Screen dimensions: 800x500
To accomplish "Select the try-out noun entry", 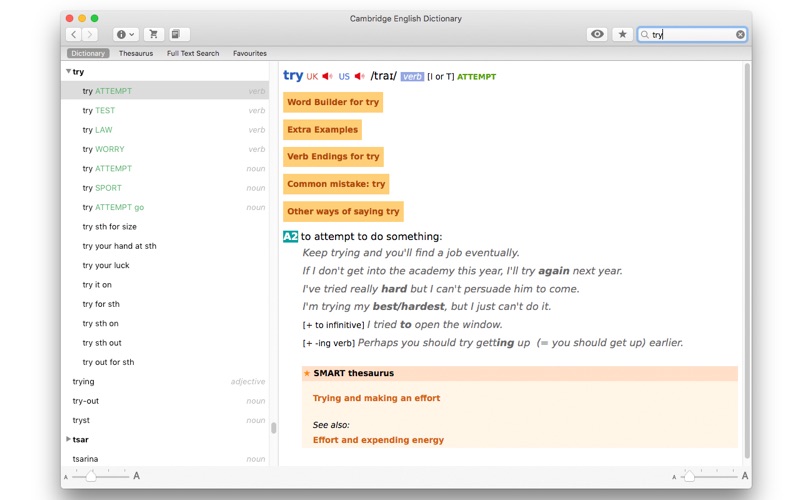I will click(x=165, y=401).
